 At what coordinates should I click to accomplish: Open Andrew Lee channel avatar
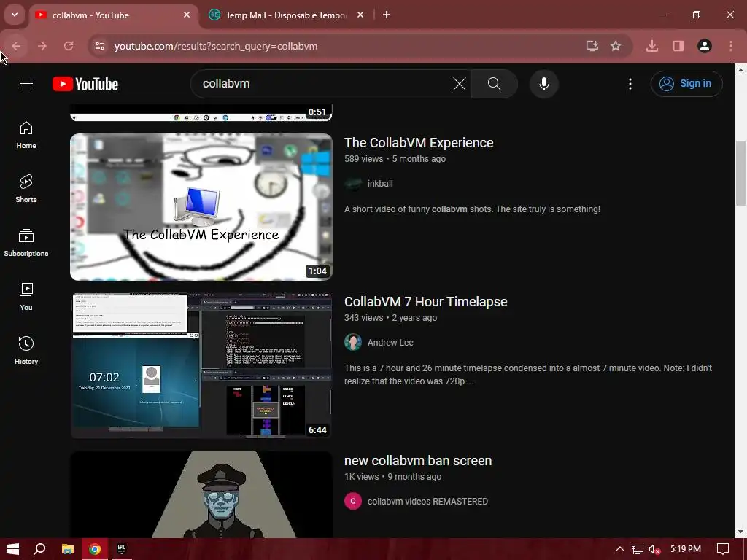353,343
